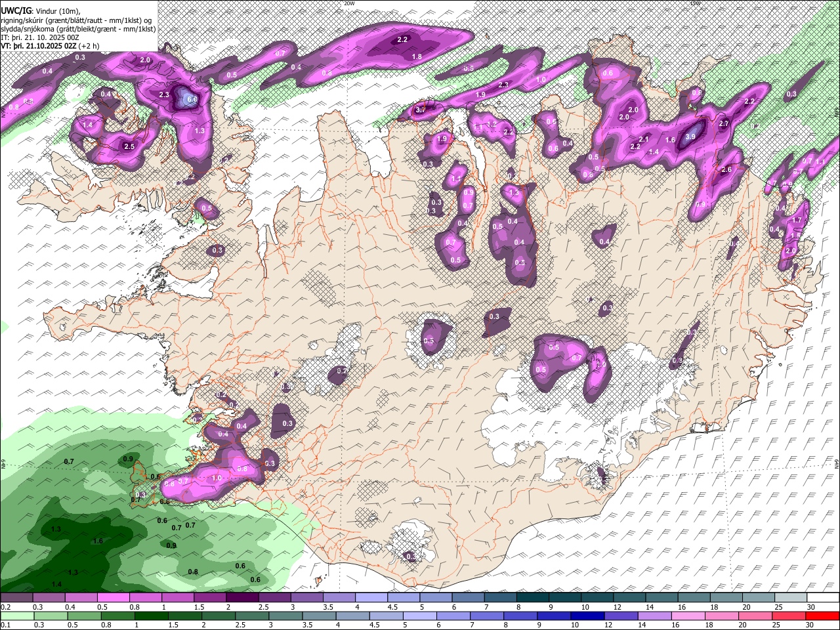The image size is (840, 630).
Task: Click upper legend label "0.2"
Action: [x=6, y=607]
